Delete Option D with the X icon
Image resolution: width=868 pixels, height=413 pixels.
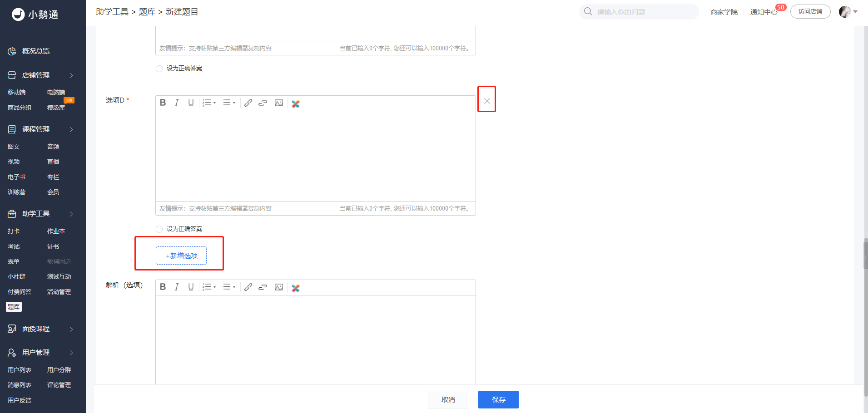tap(487, 101)
